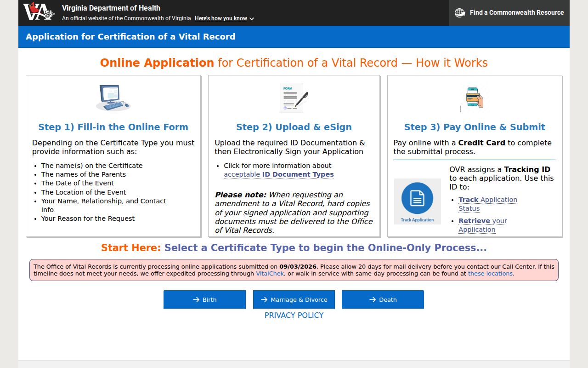
Task: Click the Track Application document icon
Action: [417, 201]
